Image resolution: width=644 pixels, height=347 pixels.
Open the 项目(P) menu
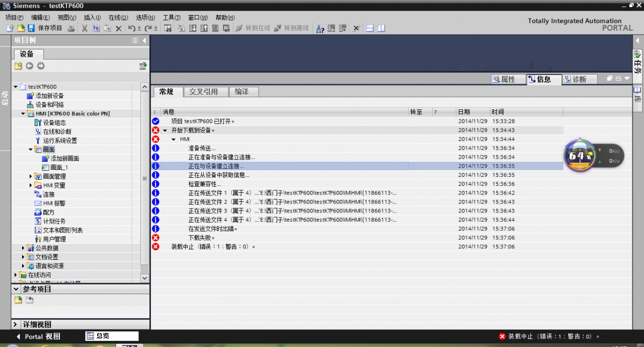coord(14,17)
